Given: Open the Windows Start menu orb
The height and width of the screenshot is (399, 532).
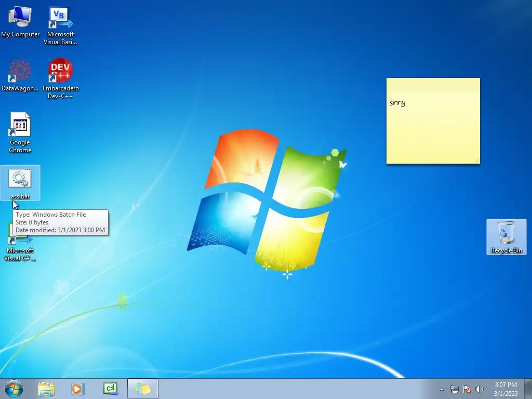Looking at the screenshot, I should tap(14, 389).
